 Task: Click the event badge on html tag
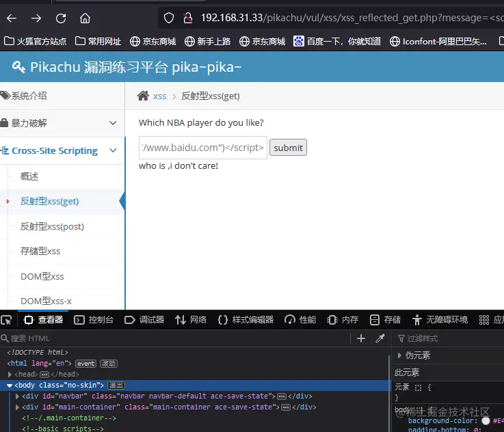pos(85,363)
